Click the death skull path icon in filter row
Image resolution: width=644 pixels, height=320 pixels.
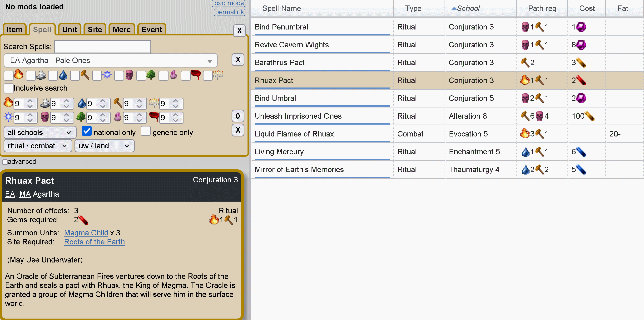click(129, 75)
